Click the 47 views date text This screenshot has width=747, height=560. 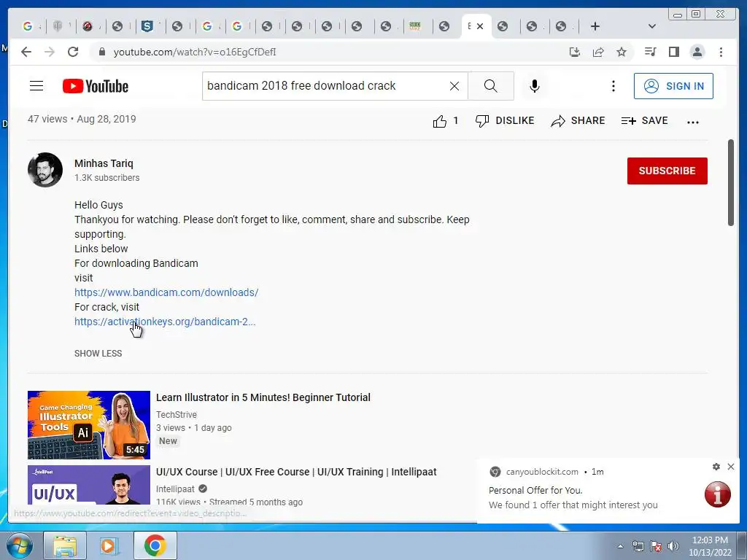82,119
